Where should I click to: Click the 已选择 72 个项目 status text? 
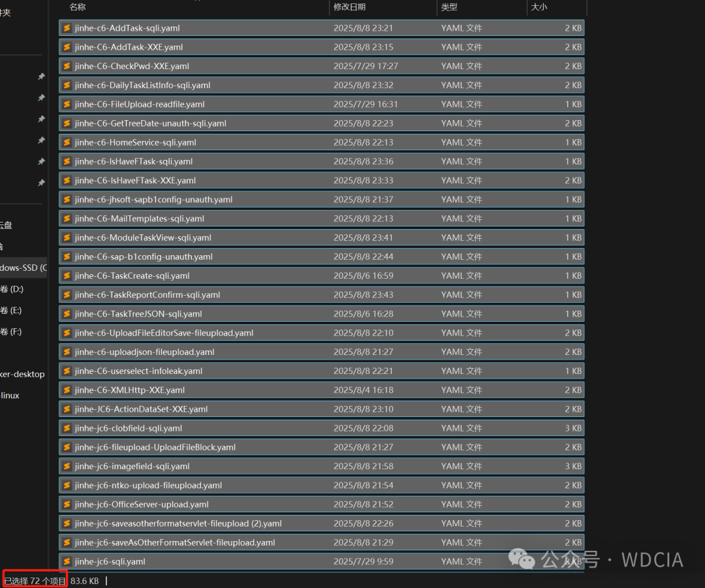pyautogui.click(x=35, y=581)
